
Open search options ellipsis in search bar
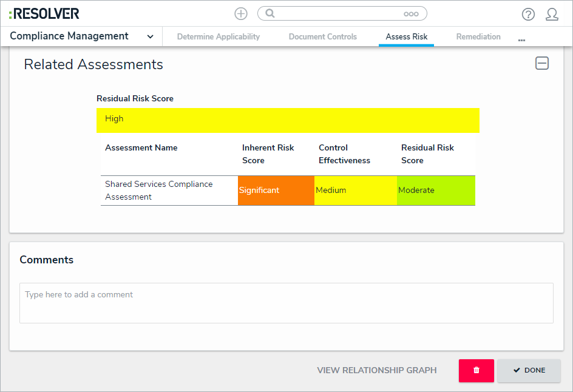click(x=411, y=13)
